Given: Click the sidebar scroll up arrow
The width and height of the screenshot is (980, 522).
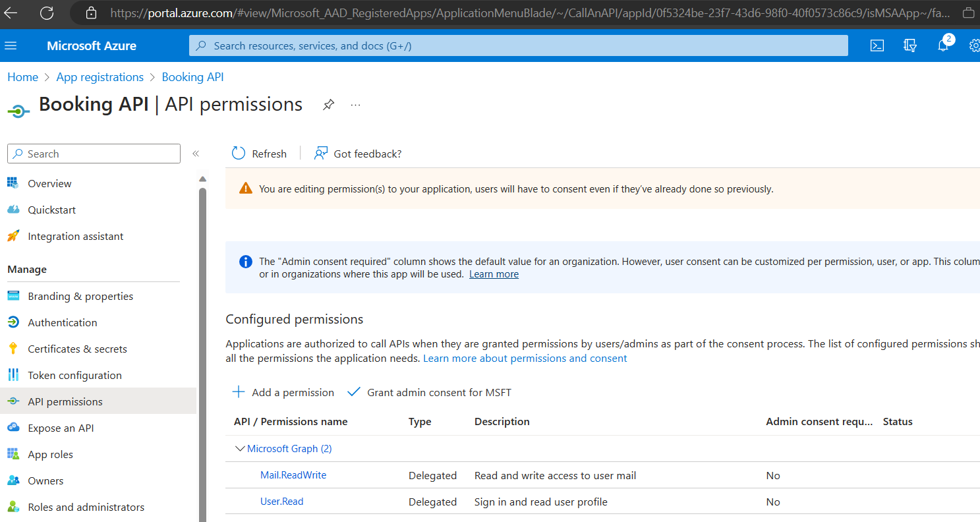Looking at the screenshot, I should point(202,179).
